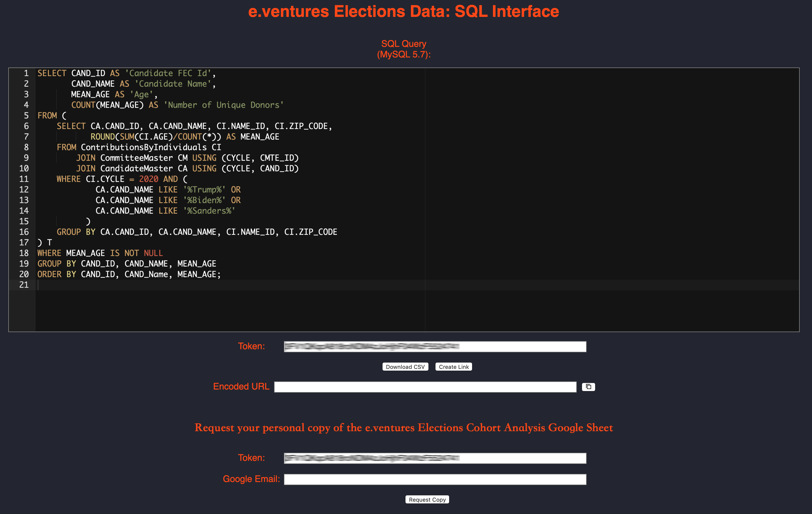Click the Create Link button

454,367
